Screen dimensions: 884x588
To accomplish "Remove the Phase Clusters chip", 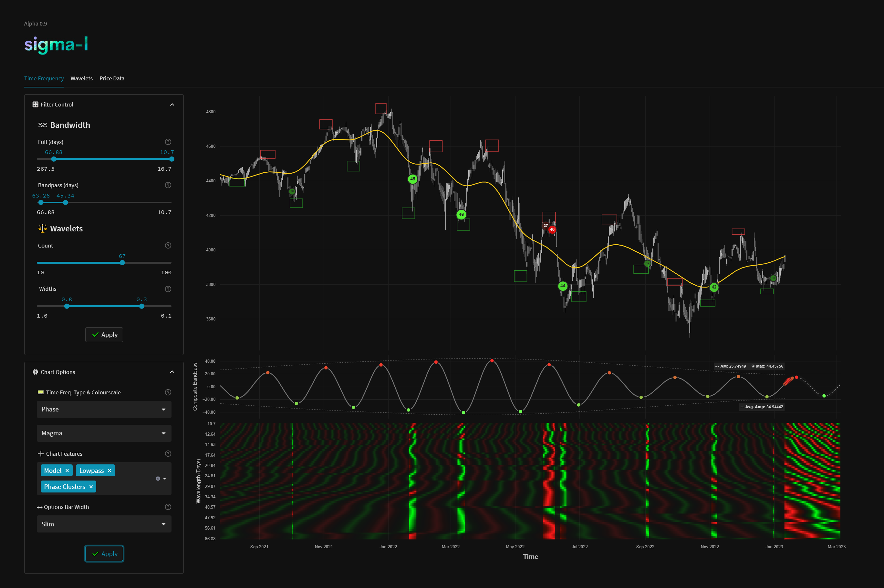I will pyautogui.click(x=90, y=486).
